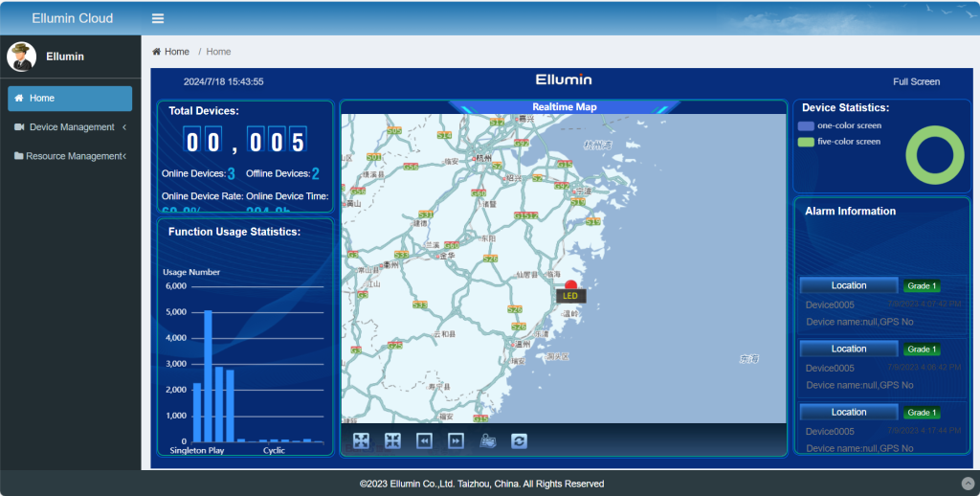Screen dimensions: 980x496
Task: Toggle one-color screen legend item
Action: tap(839, 125)
